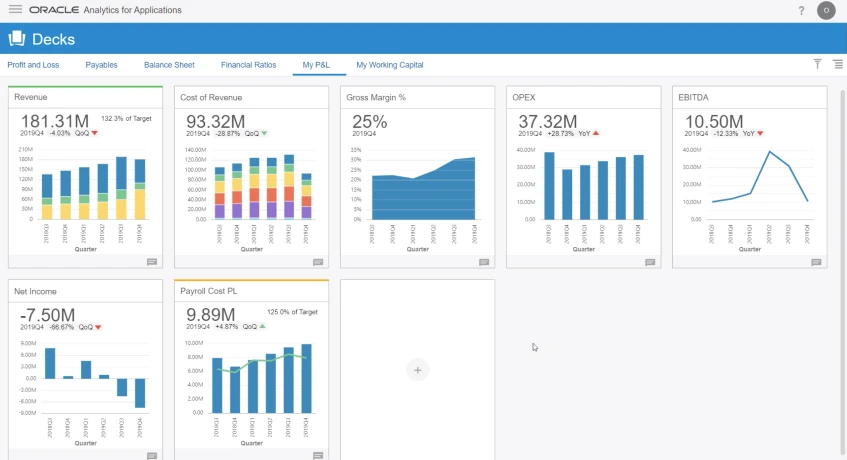Open the Balance Sheet tab

(x=169, y=65)
